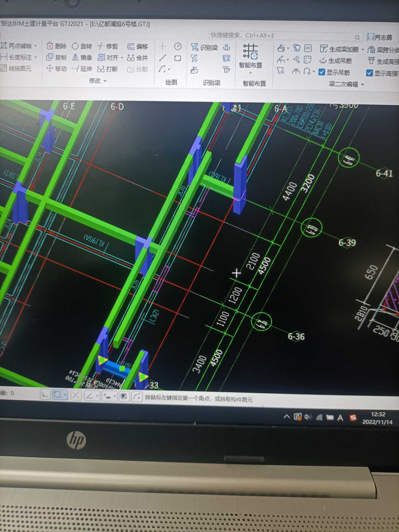Expand the 修改 group dropdown
This screenshot has height=532, width=399.
click(x=105, y=81)
